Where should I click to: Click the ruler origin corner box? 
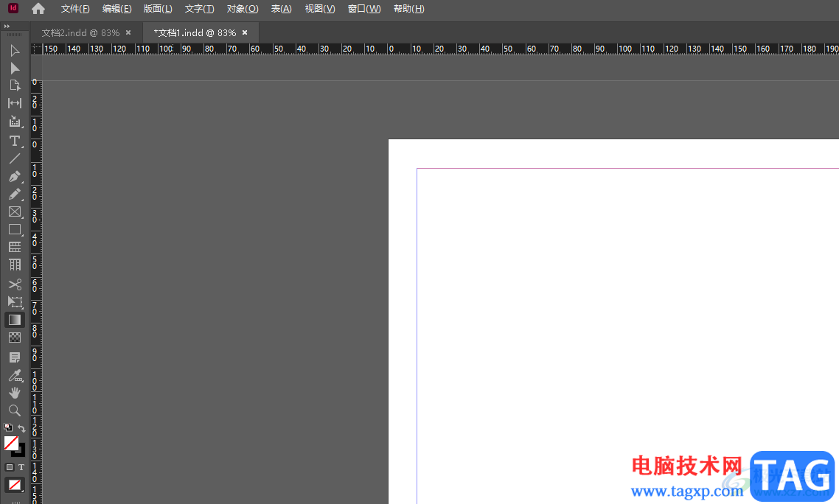pyautogui.click(x=36, y=49)
